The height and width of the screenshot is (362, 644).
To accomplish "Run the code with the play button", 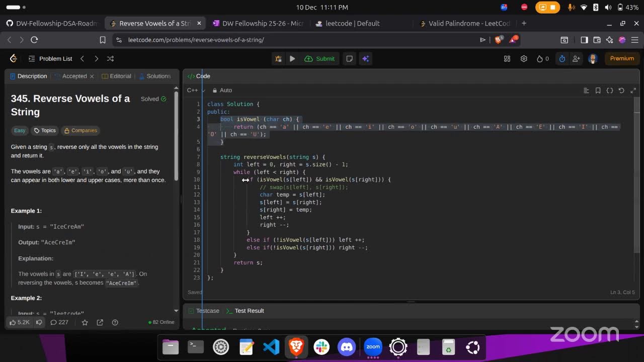I will click(x=292, y=59).
